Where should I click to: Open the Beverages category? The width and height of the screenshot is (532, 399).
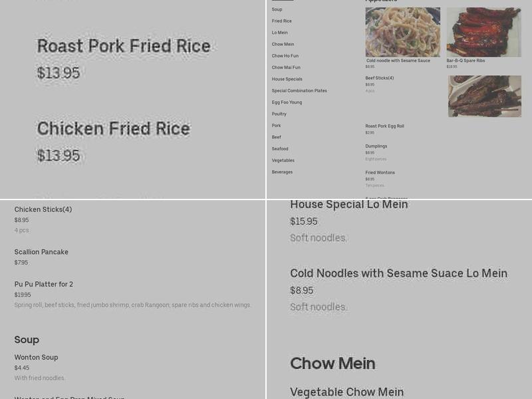tap(282, 172)
